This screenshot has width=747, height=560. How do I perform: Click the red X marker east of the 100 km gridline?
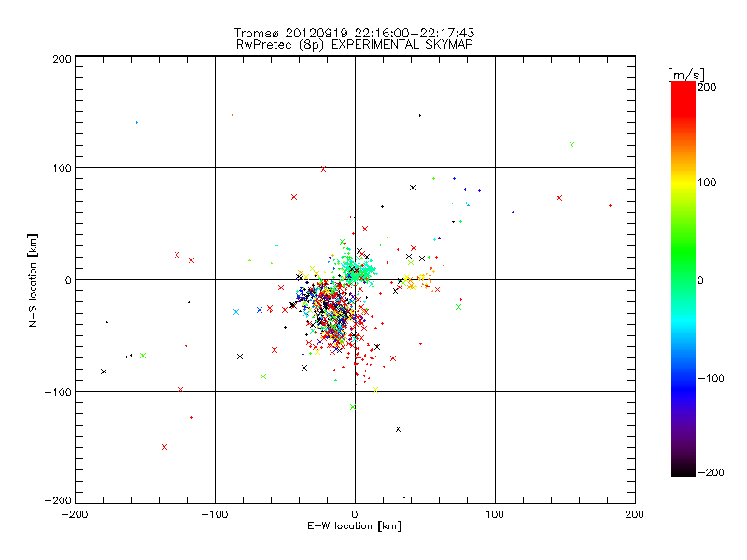[x=559, y=198]
